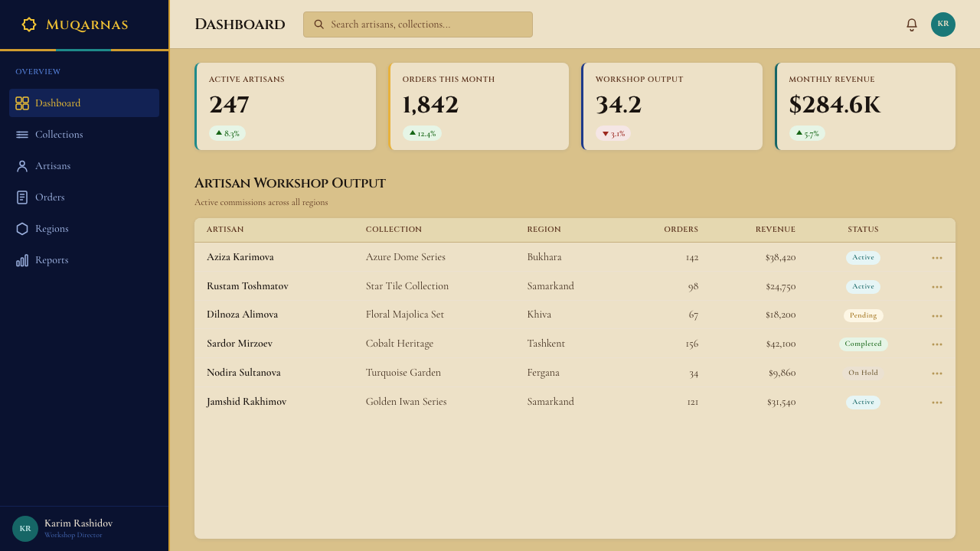Click the Reports bar chart icon
The width and height of the screenshot is (980, 551).
(x=22, y=260)
